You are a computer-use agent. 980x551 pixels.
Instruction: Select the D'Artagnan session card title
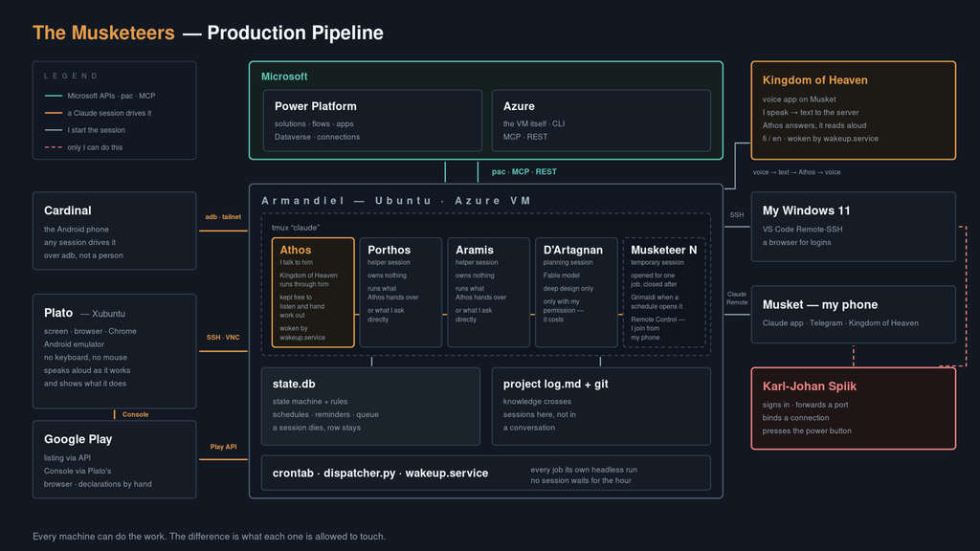point(573,250)
